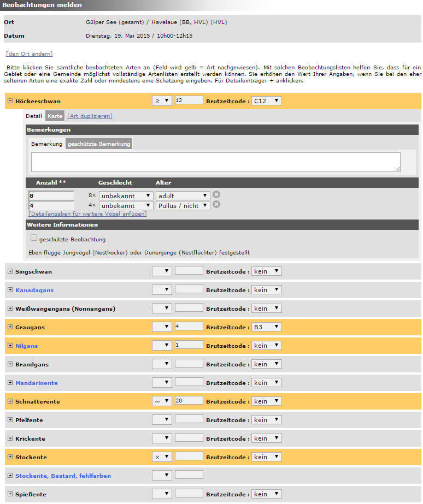Open Stockente Brutzeitcode dropdown
Image resolution: width=423 pixels, height=504 pixels.
[266, 456]
